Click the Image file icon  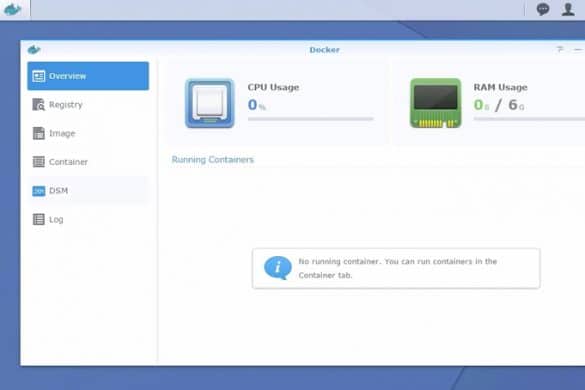tap(38, 133)
